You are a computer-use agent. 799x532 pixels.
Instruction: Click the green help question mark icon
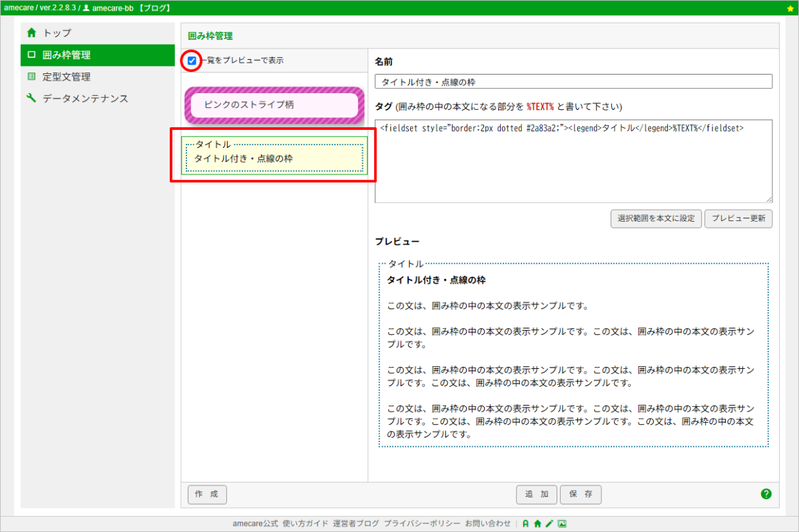(x=766, y=494)
